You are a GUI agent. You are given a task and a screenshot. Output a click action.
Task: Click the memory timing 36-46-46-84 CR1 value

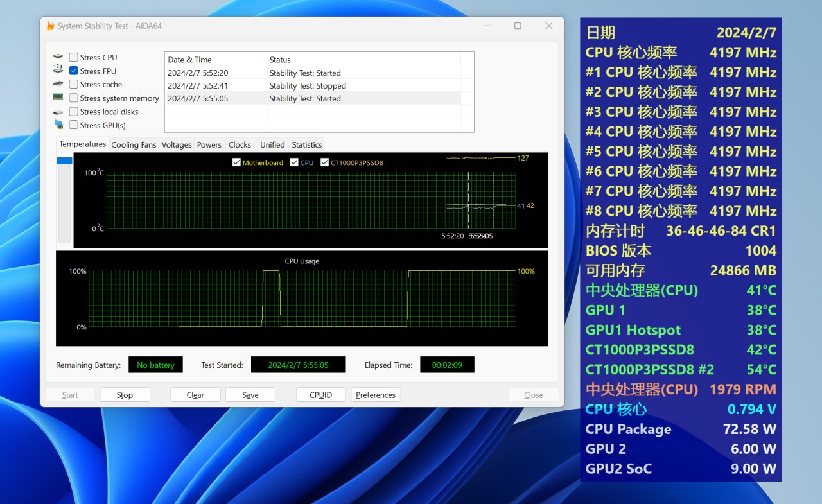pos(721,231)
